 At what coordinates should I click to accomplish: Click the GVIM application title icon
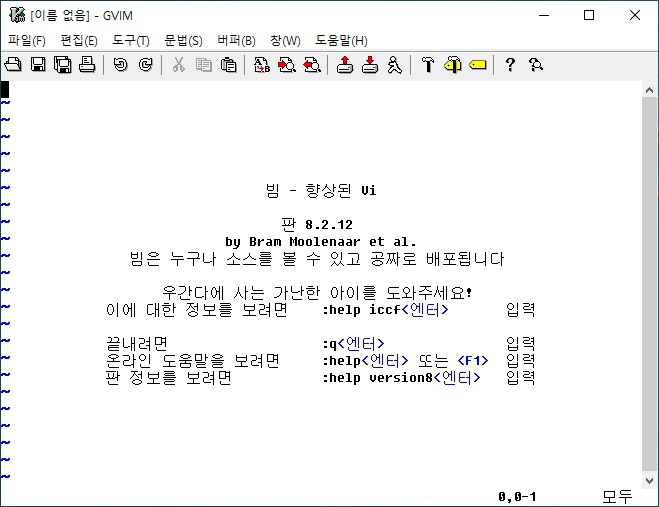click(x=17, y=15)
